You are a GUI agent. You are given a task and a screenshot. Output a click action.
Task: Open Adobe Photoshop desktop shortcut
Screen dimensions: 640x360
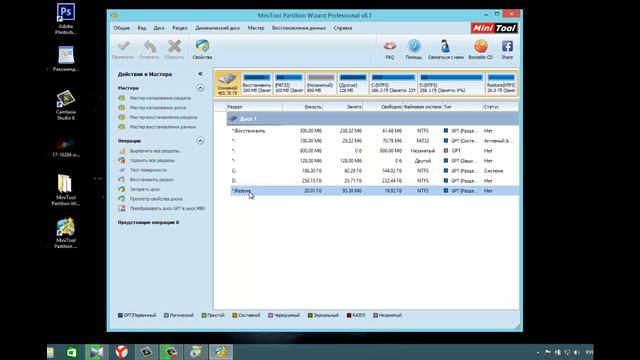[x=65, y=19]
